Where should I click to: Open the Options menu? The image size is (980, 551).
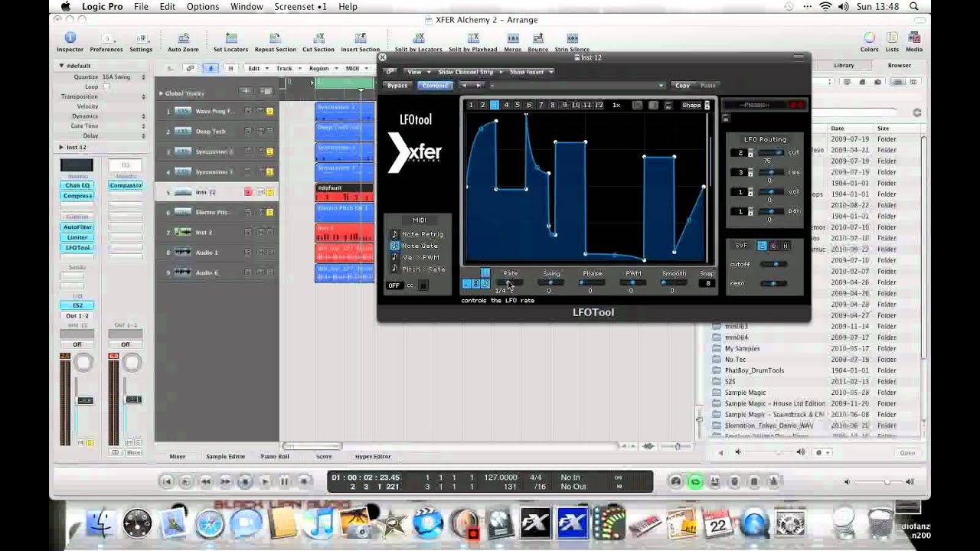pos(203,6)
